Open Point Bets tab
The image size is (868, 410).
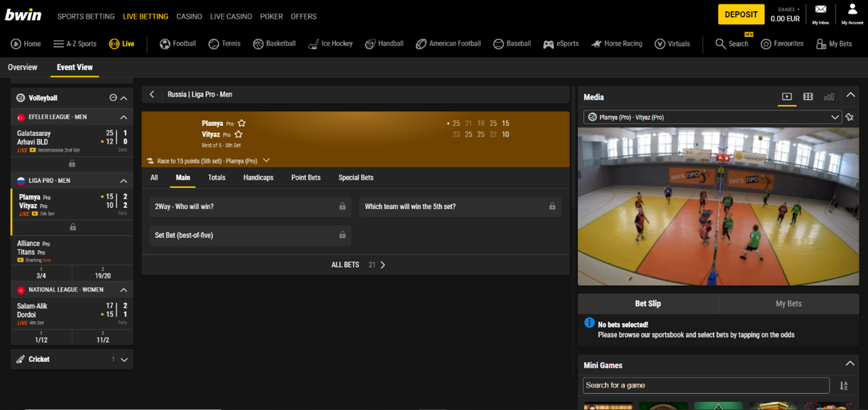pyautogui.click(x=306, y=178)
